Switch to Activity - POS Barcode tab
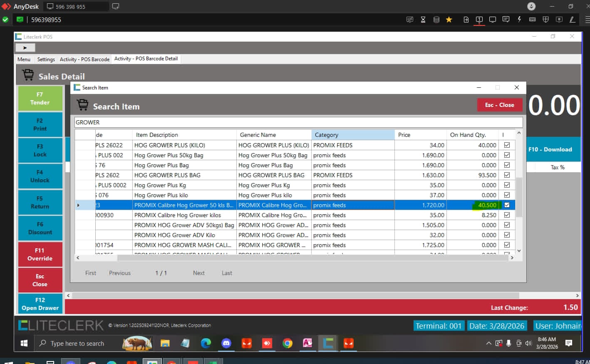 tap(84, 59)
